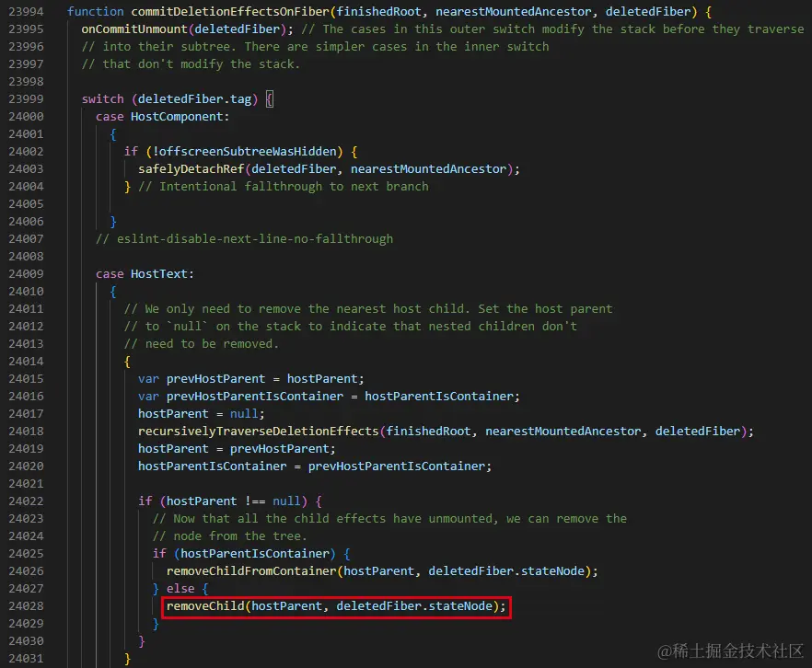This screenshot has width=812, height=668.
Task: Click line number 24009 in the gutter
Action: coord(26,273)
